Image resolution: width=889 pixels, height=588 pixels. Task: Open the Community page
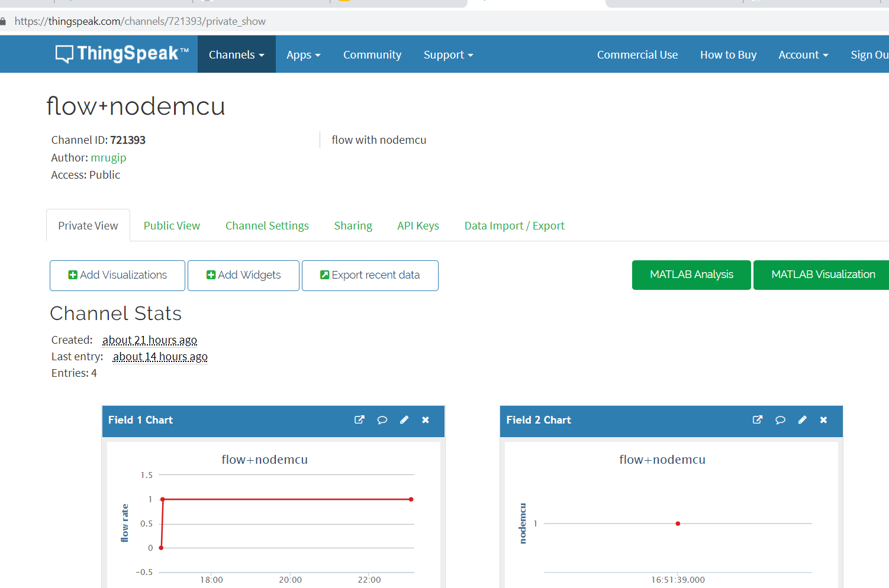tap(372, 54)
